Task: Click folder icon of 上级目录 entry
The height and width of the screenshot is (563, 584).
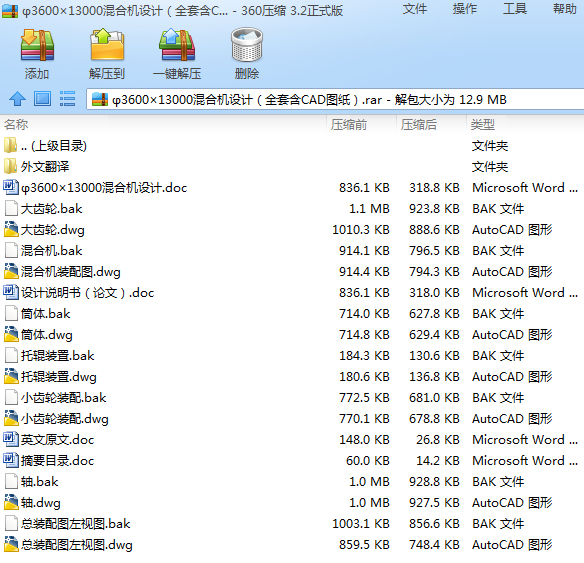Action: (10, 145)
